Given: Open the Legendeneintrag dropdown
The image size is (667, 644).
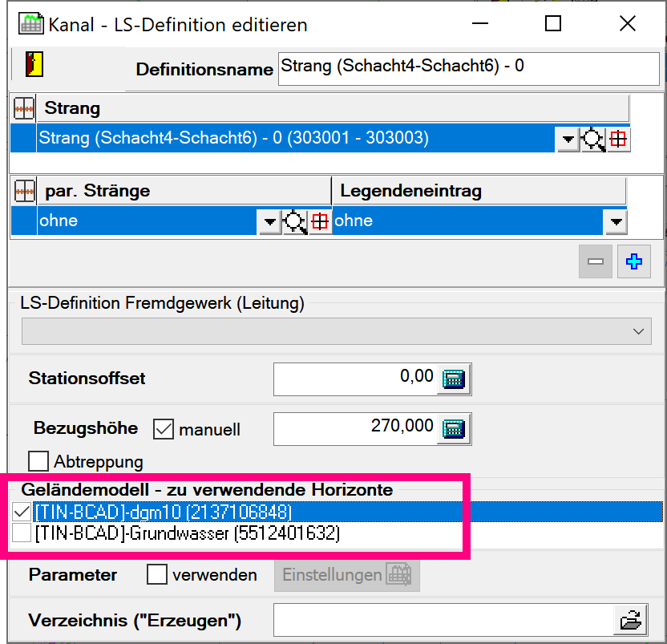Looking at the screenshot, I should coord(616,222).
